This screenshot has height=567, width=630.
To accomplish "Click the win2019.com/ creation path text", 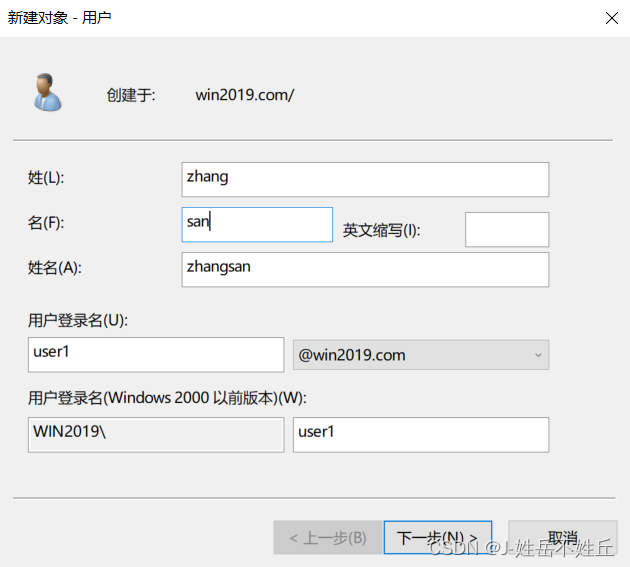I will tap(245, 95).
